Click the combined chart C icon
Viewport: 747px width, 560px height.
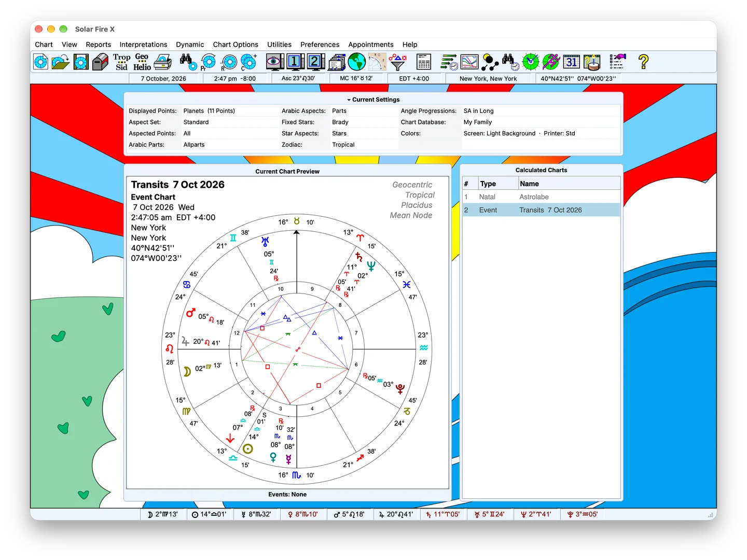click(x=249, y=62)
